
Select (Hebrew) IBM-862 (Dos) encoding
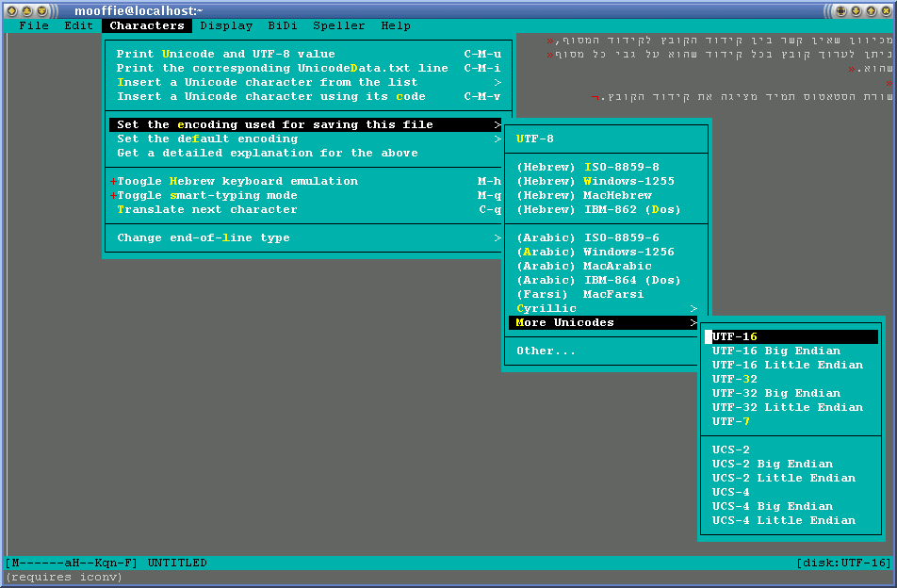(607, 210)
